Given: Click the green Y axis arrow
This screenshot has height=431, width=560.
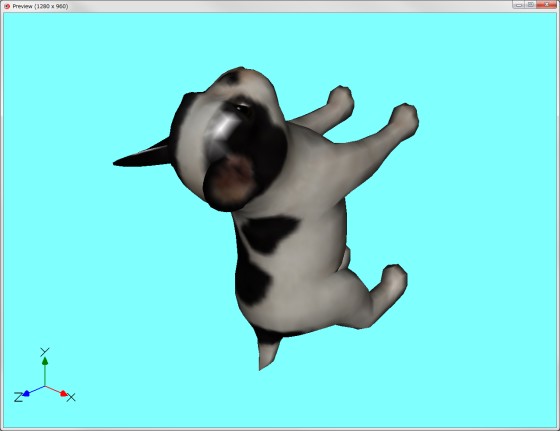Looking at the screenshot, I should 45,361.
